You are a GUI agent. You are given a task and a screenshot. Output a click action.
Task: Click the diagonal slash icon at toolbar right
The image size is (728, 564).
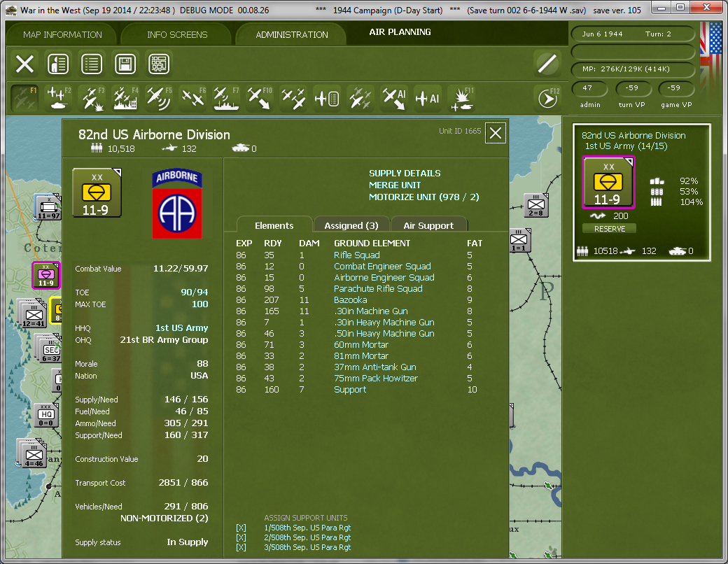tap(547, 64)
